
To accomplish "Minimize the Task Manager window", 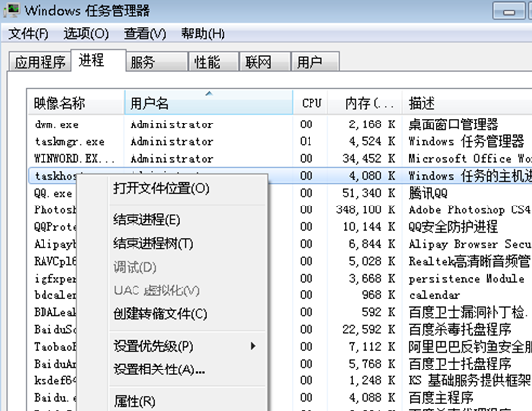I will (x=508, y=11).
